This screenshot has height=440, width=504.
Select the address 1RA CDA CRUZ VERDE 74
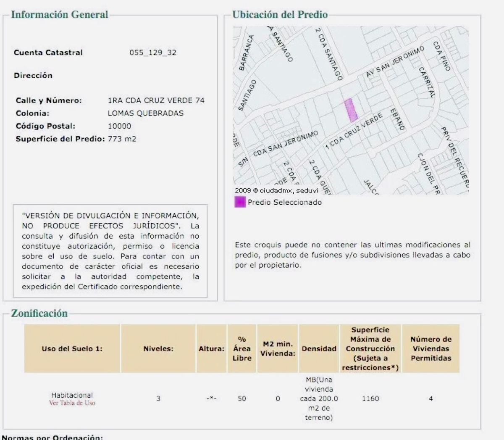156,100
